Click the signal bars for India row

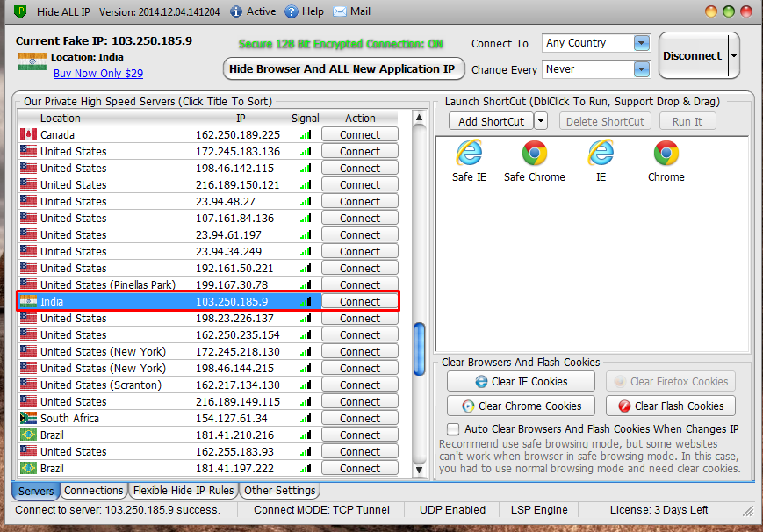tap(306, 301)
